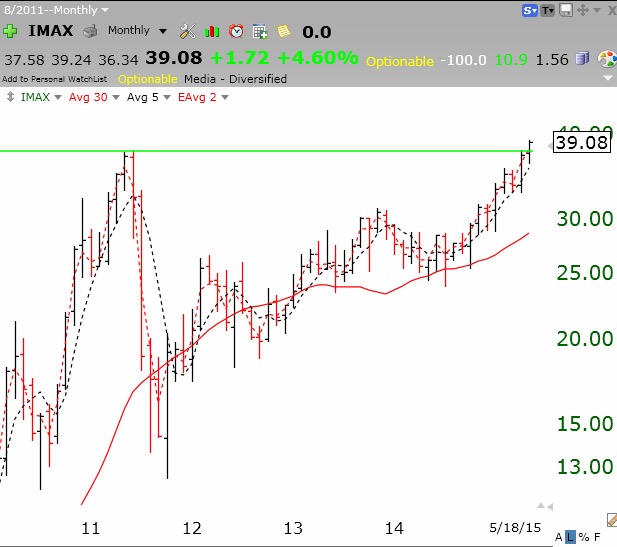This screenshot has width=617, height=547.
Task: Click the gray up-triangle above the date axis
Action: [x=541, y=505]
